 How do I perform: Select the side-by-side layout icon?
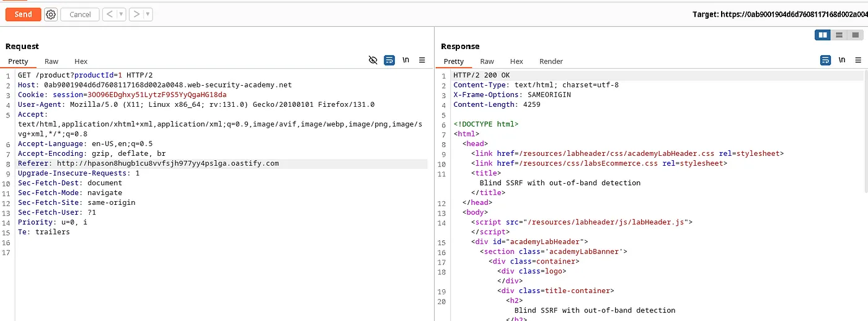point(823,35)
